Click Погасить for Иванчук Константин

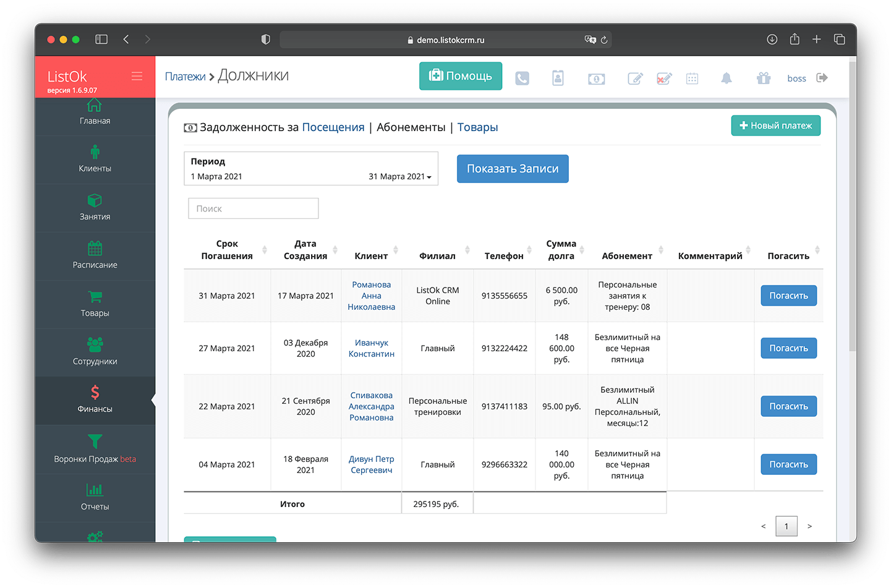click(788, 348)
